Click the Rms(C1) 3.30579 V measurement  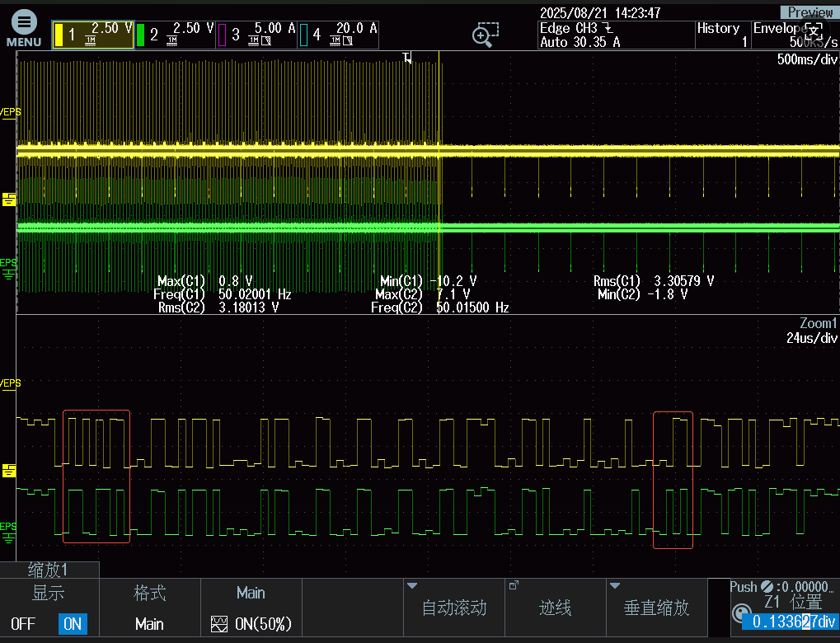click(654, 281)
